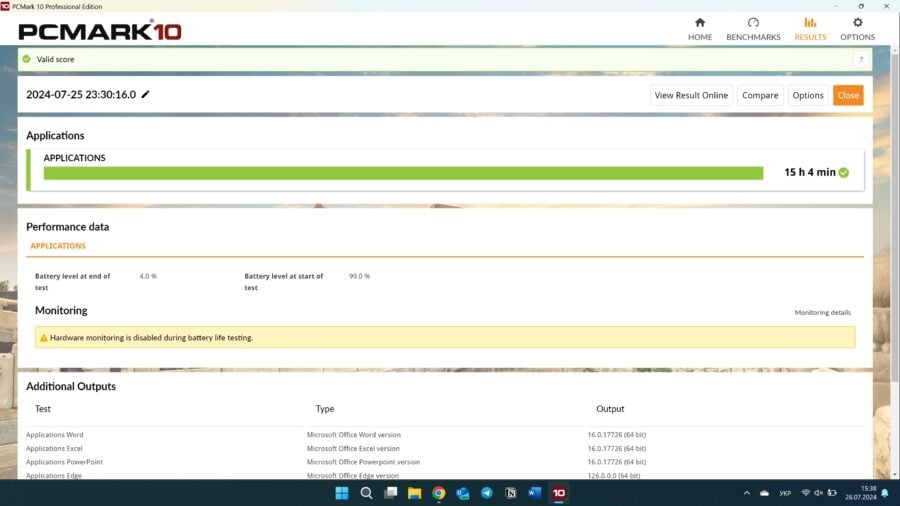Viewport: 900px width, 506px height.
Task: Launch Google Chrome from the taskbar
Action: 439,493
